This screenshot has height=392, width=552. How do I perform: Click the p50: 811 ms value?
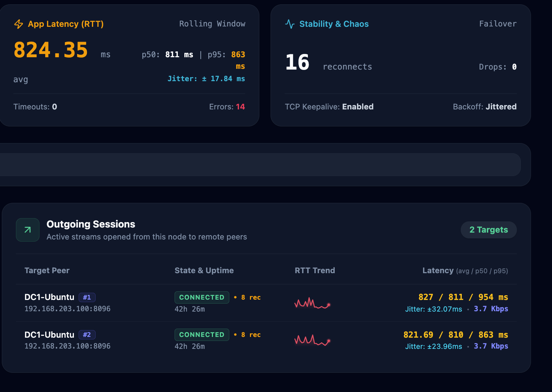click(x=167, y=55)
